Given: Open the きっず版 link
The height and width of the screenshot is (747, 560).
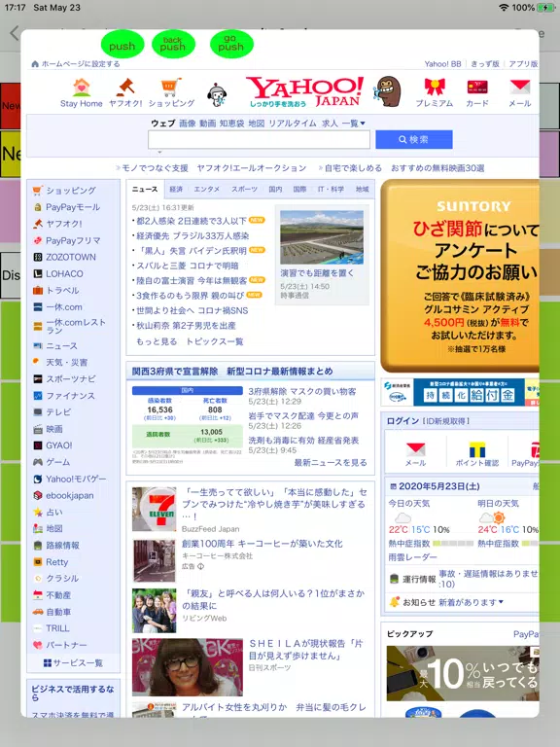Looking at the screenshot, I should click(485, 64).
